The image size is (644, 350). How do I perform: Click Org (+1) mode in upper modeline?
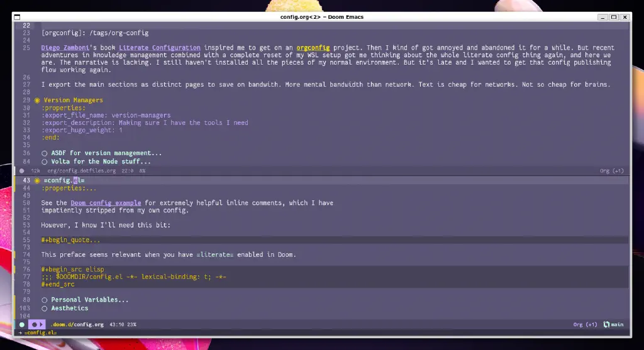point(611,171)
